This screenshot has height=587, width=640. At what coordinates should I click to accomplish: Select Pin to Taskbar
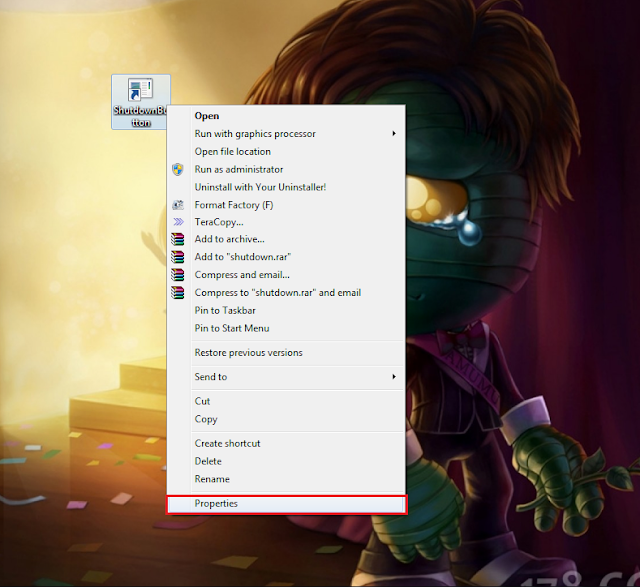(286, 311)
